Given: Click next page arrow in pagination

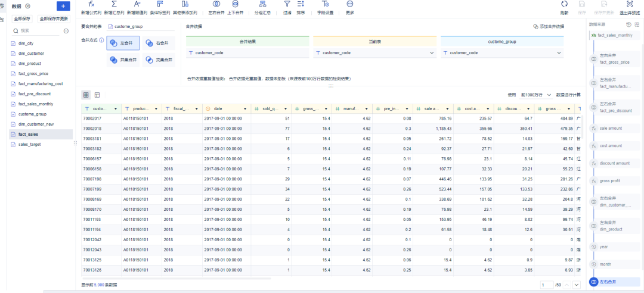Looking at the screenshot, I should pos(577,285).
